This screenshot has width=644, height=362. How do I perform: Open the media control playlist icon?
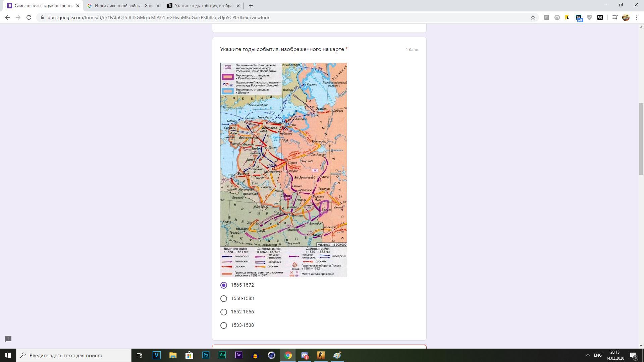click(x=614, y=17)
